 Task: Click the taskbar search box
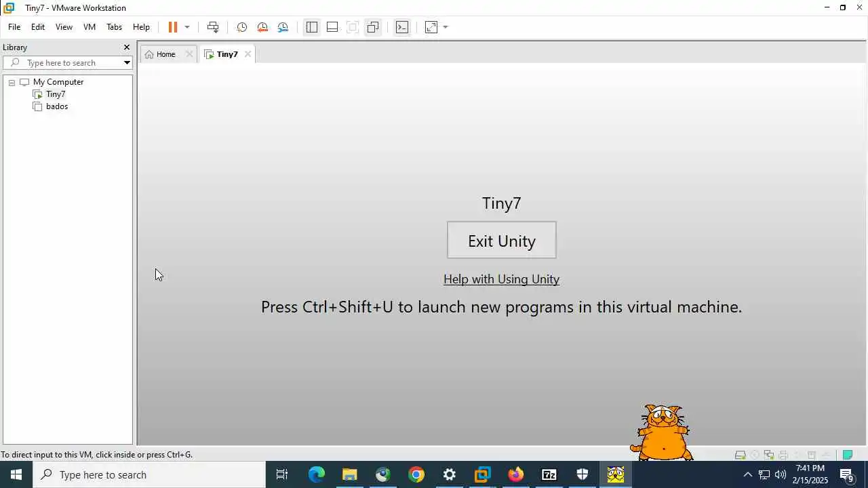(x=149, y=474)
